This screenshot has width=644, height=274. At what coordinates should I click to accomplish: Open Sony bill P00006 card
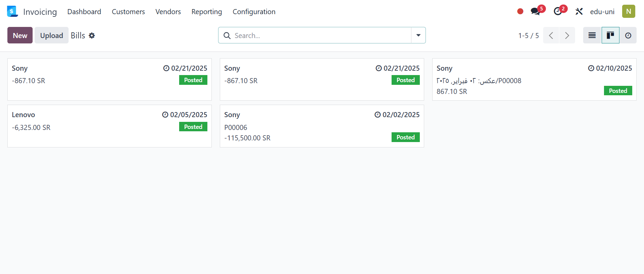322,126
